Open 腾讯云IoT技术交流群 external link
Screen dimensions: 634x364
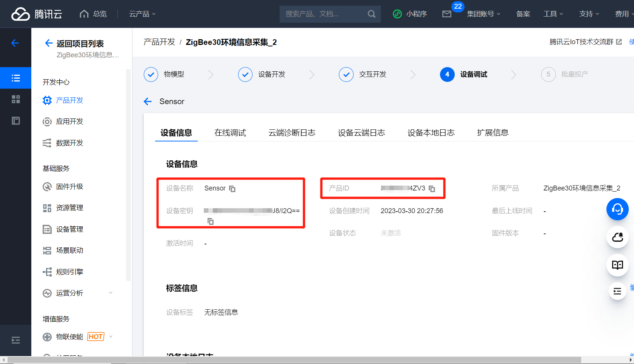(x=585, y=42)
